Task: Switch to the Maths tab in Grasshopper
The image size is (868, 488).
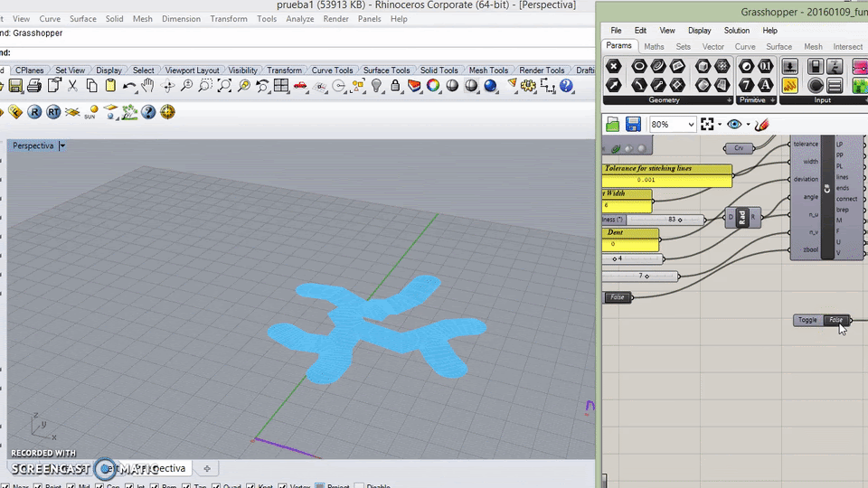Action: pyautogui.click(x=654, y=46)
